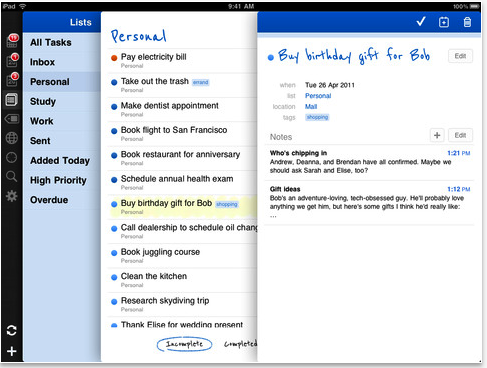Viewport: 487px width, 368px height.
Task: Select All Tasks list
Action: (62, 42)
